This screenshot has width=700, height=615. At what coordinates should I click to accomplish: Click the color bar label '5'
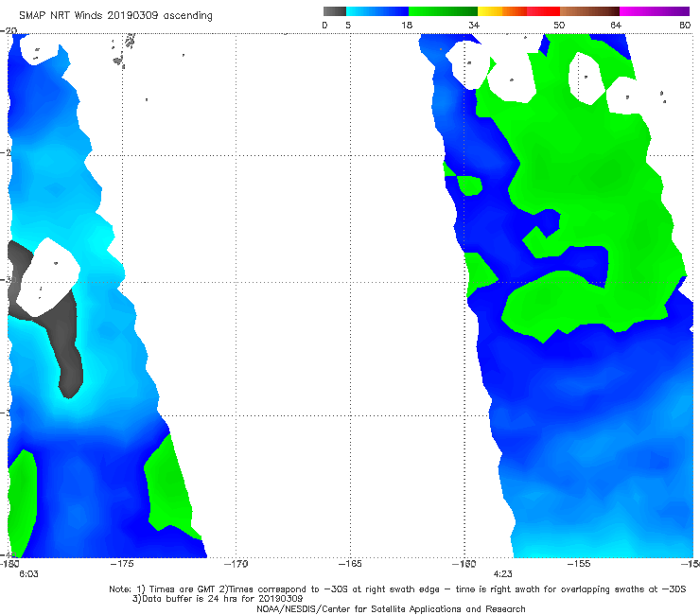[348, 25]
